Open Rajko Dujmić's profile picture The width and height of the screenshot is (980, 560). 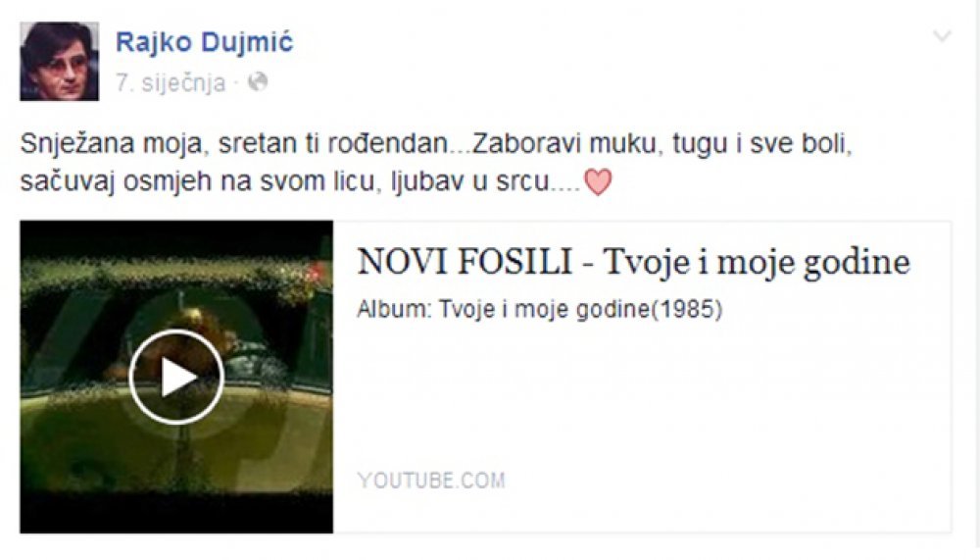[x=60, y=62]
